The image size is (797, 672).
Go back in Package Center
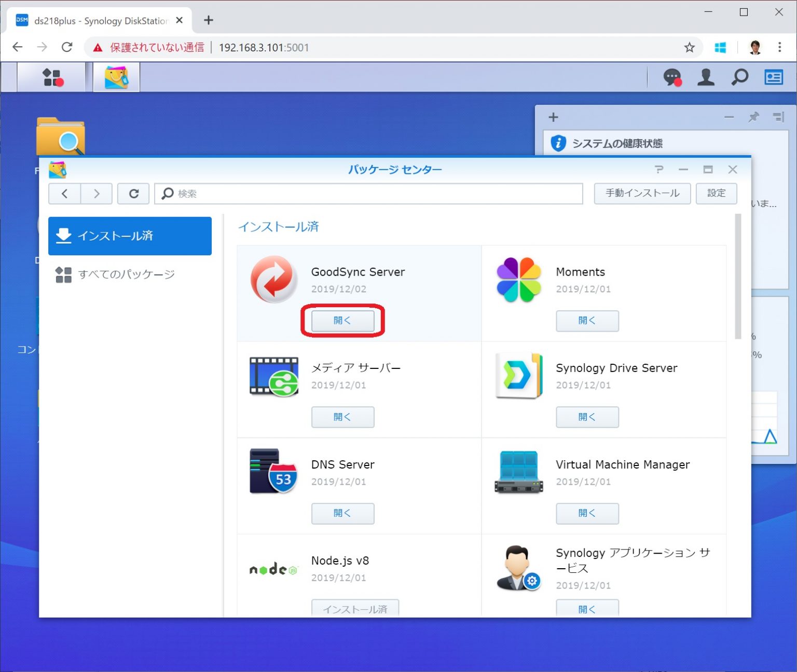click(x=64, y=194)
